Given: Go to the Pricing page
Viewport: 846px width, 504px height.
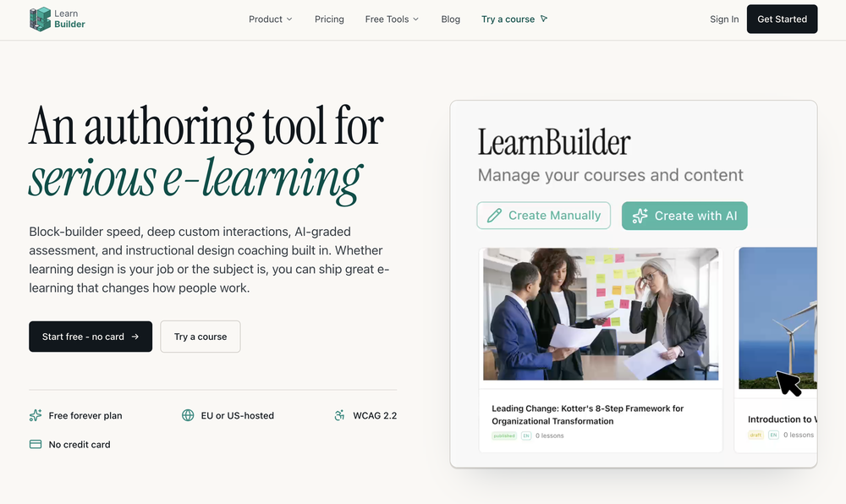Looking at the screenshot, I should coord(329,19).
